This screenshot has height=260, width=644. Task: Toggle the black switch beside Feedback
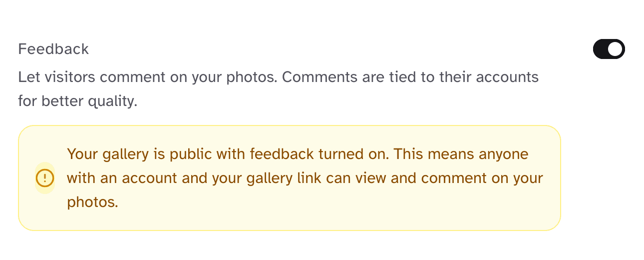[609, 49]
